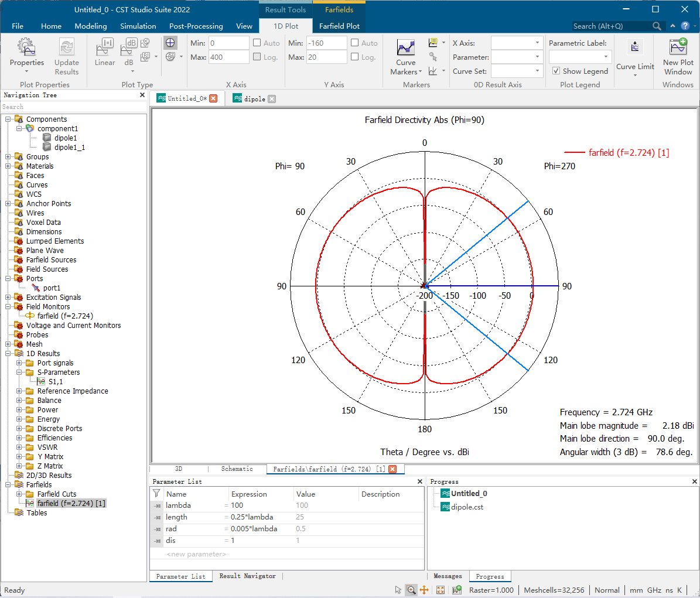Click the red farfield legend line
This screenshot has height=598, width=700.
(x=575, y=153)
